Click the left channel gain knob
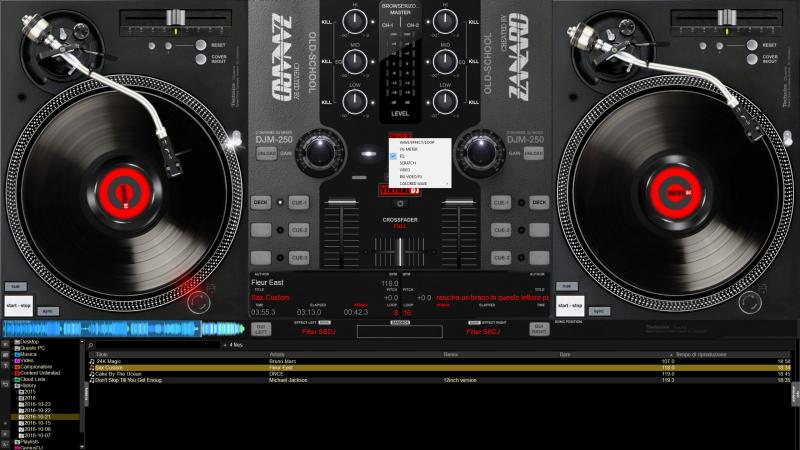 coord(320,152)
